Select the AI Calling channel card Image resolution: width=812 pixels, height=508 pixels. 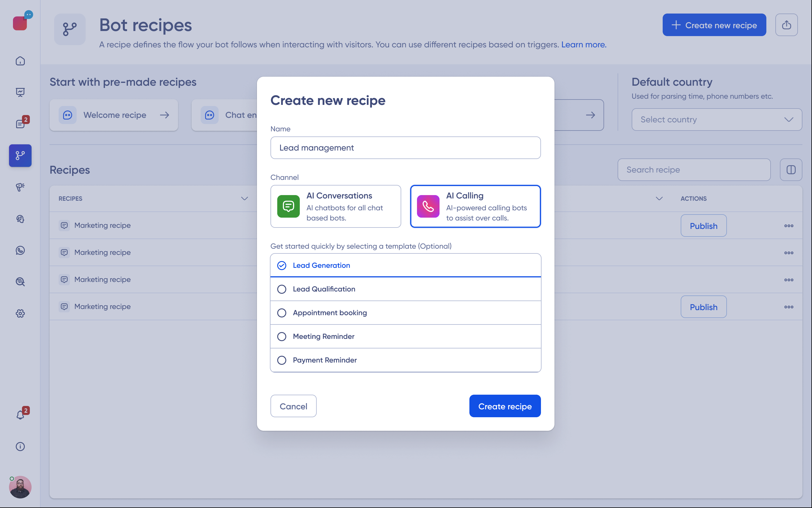[475, 206]
